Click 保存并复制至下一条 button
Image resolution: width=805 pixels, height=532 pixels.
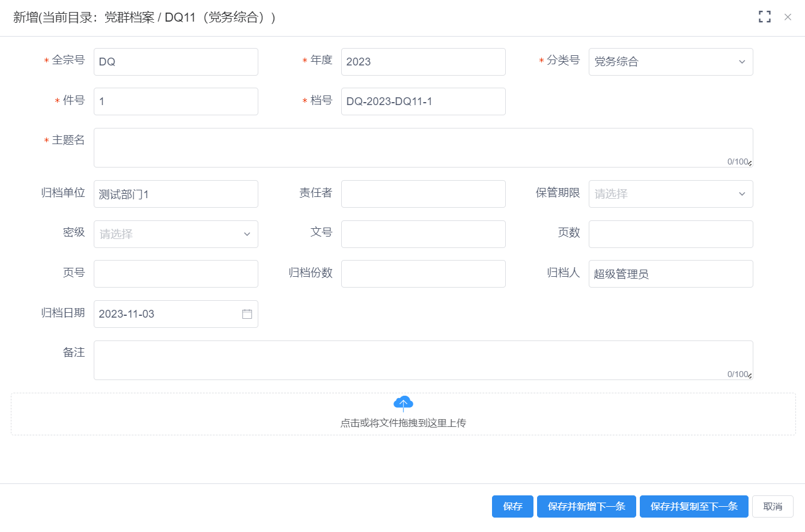(694, 506)
